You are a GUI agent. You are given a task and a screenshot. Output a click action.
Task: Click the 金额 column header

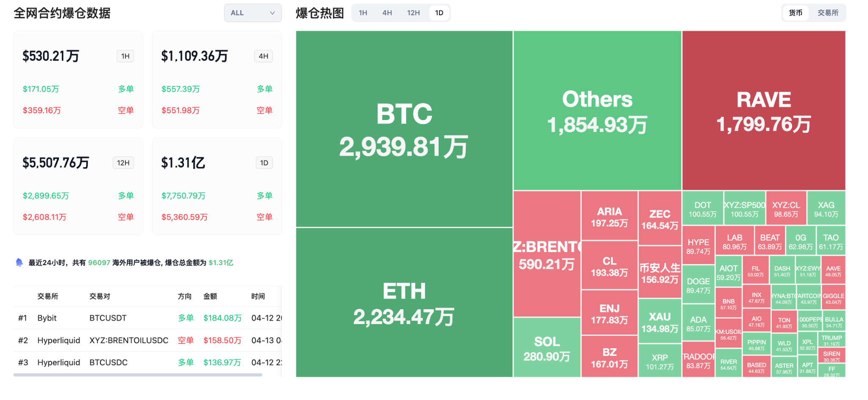(210, 296)
